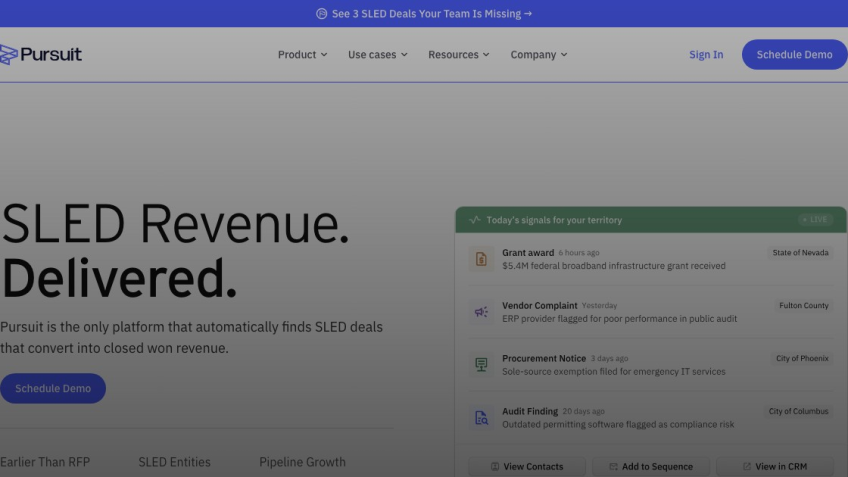Click the smiley icon in top banner
Viewport: 848px width, 477px height.
pyautogui.click(x=321, y=14)
